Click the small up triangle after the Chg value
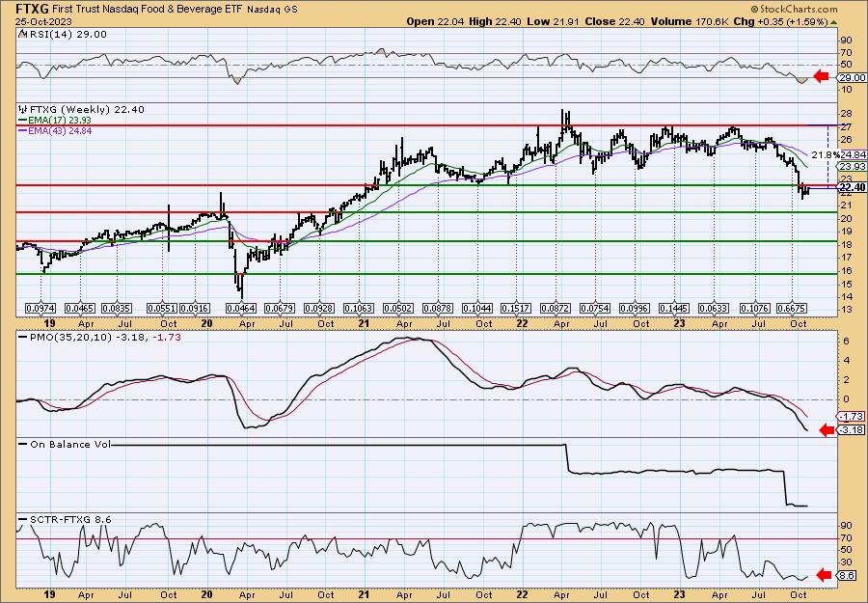Screen dimensions: 868x603 833,21
